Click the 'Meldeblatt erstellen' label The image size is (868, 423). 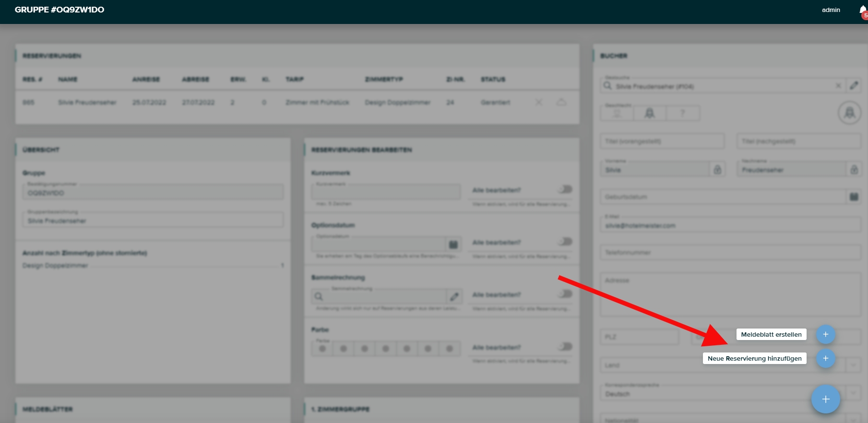pos(771,334)
